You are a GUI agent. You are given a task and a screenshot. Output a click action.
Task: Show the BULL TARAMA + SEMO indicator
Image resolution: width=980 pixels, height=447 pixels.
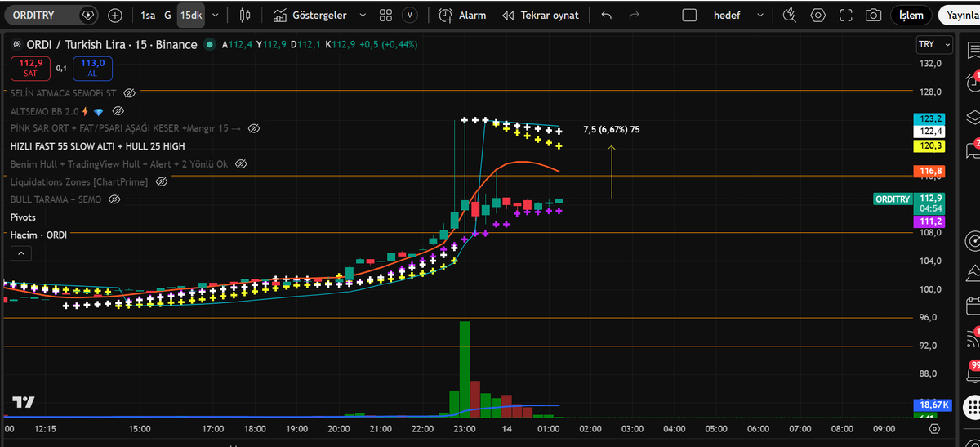114,199
